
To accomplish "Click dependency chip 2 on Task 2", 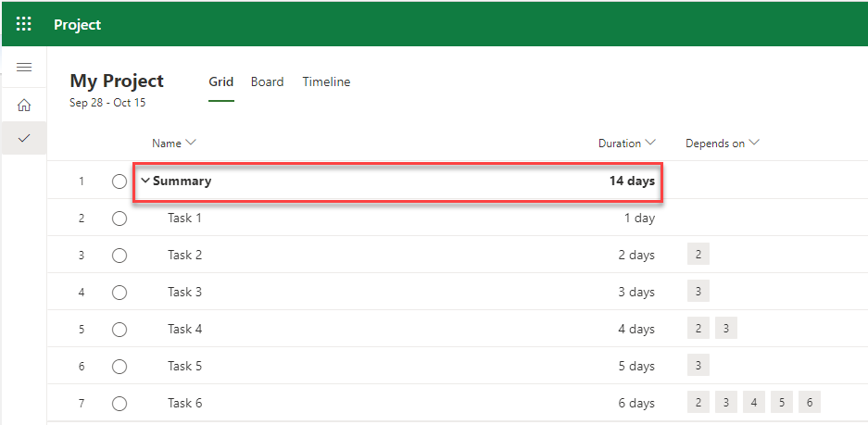I will 698,256.
